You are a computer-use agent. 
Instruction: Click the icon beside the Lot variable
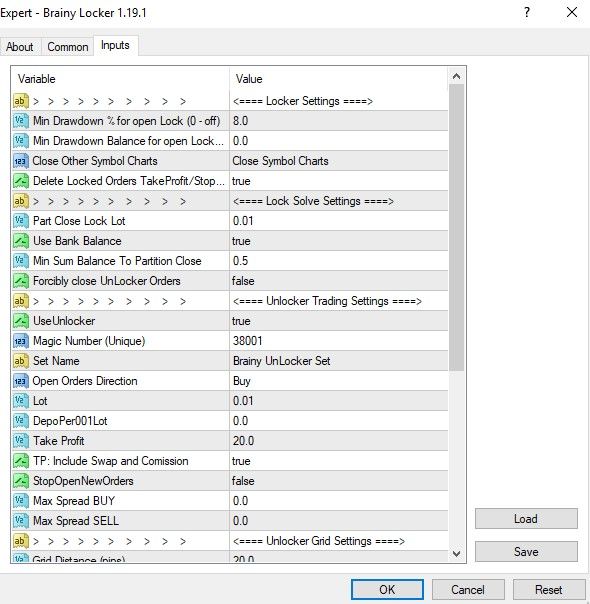[x=20, y=401]
